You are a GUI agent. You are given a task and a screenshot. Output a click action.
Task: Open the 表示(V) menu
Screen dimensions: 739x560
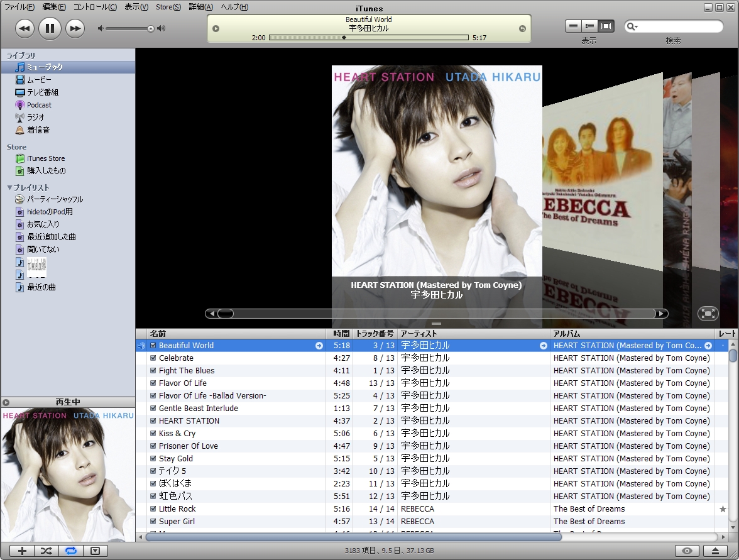click(136, 6)
